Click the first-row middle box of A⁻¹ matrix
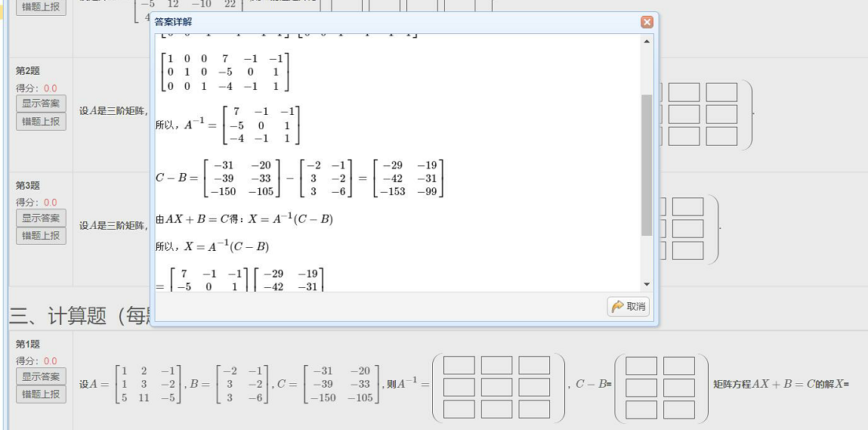This screenshot has width=868, height=430. point(496,365)
